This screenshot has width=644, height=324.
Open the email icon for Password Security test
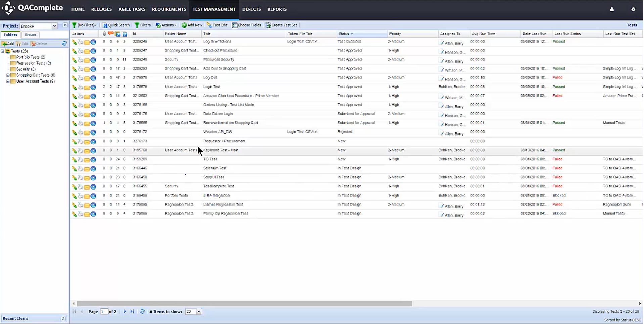[87, 60]
